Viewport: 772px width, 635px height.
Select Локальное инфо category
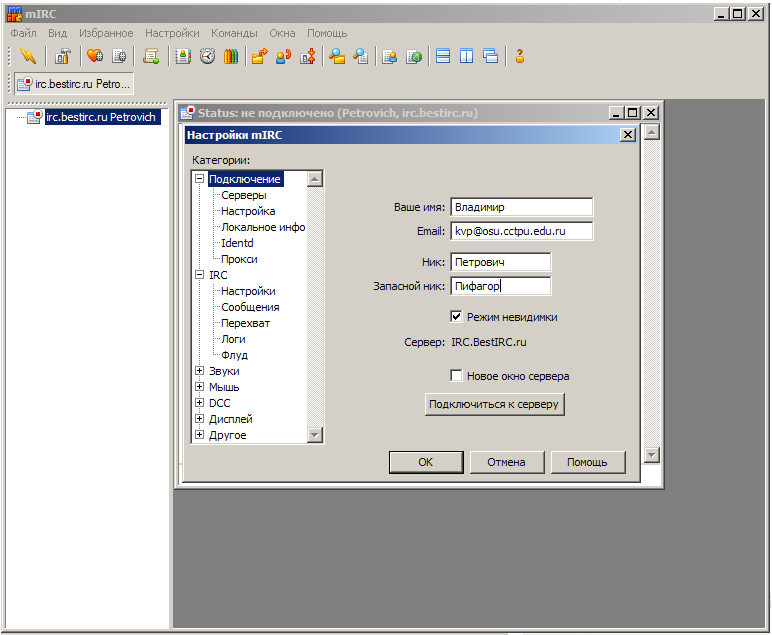[x=263, y=227]
